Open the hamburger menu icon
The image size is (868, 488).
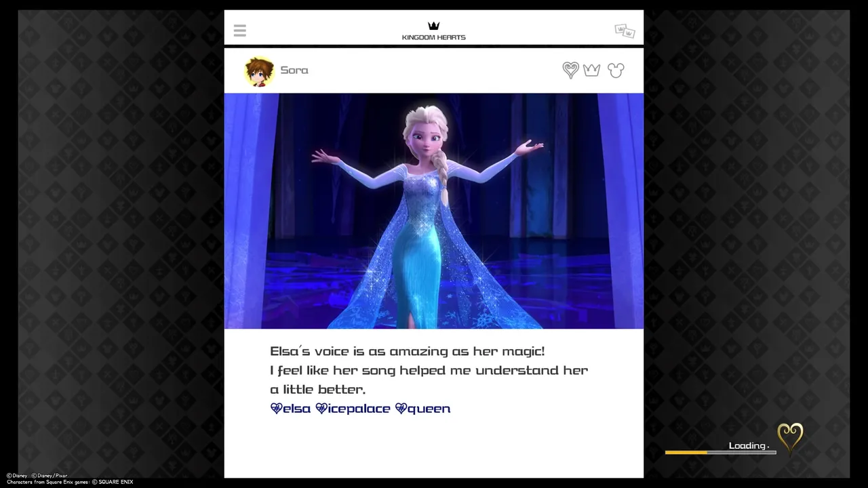click(239, 30)
